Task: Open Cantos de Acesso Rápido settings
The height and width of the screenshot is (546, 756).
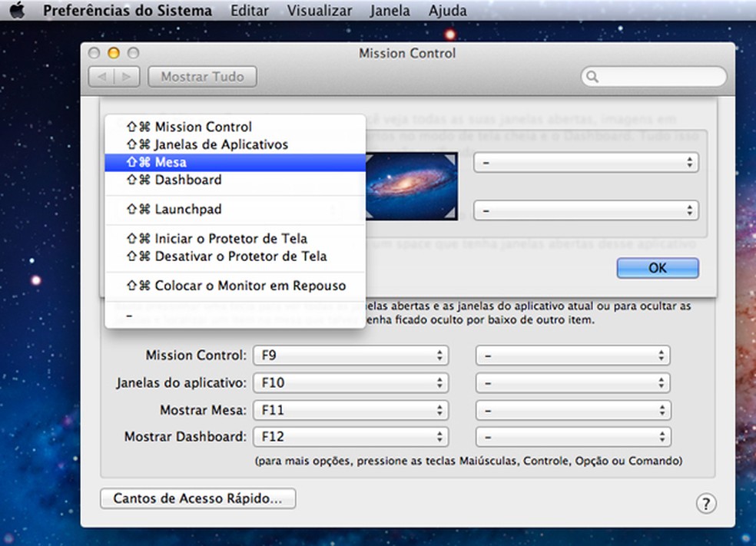Action: click(197, 498)
